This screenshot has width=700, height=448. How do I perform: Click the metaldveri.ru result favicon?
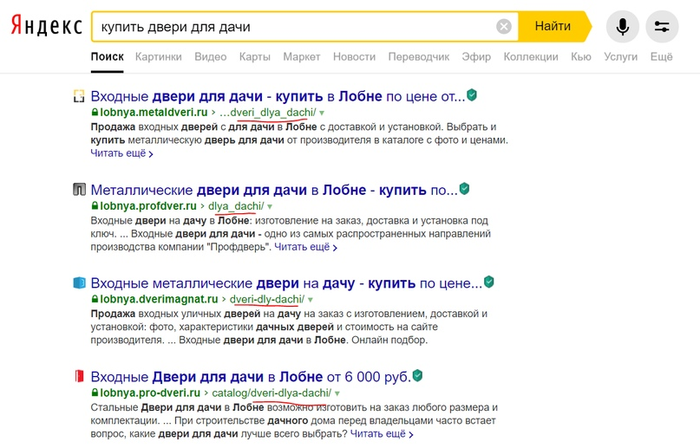(79, 97)
